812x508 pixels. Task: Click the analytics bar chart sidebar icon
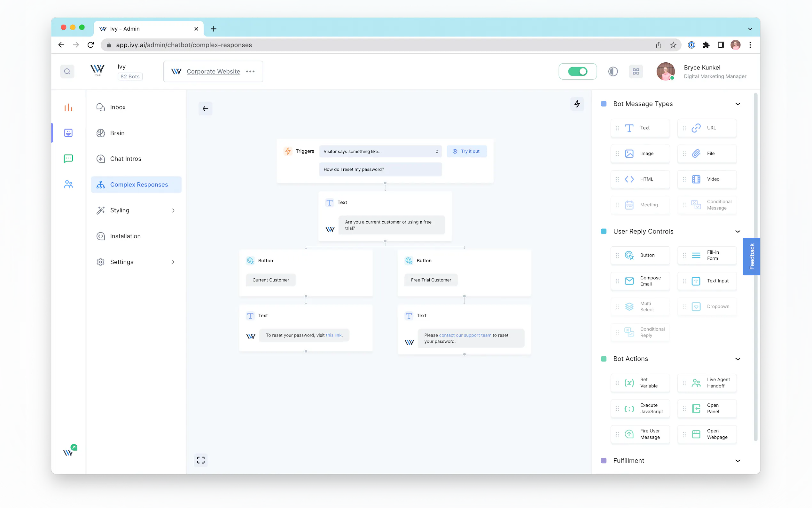pyautogui.click(x=68, y=107)
